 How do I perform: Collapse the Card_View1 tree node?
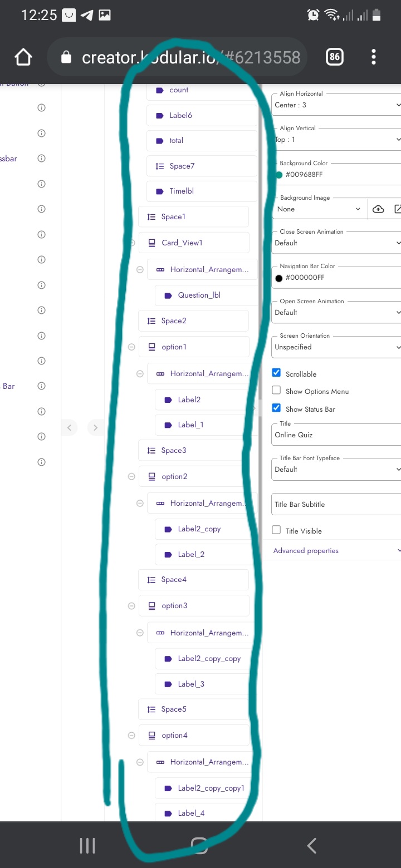pyautogui.click(x=132, y=243)
